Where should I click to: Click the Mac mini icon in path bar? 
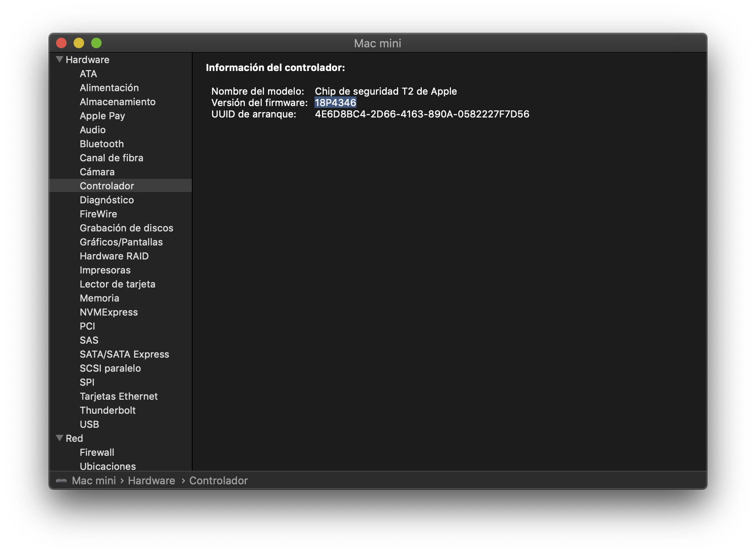[x=61, y=481]
